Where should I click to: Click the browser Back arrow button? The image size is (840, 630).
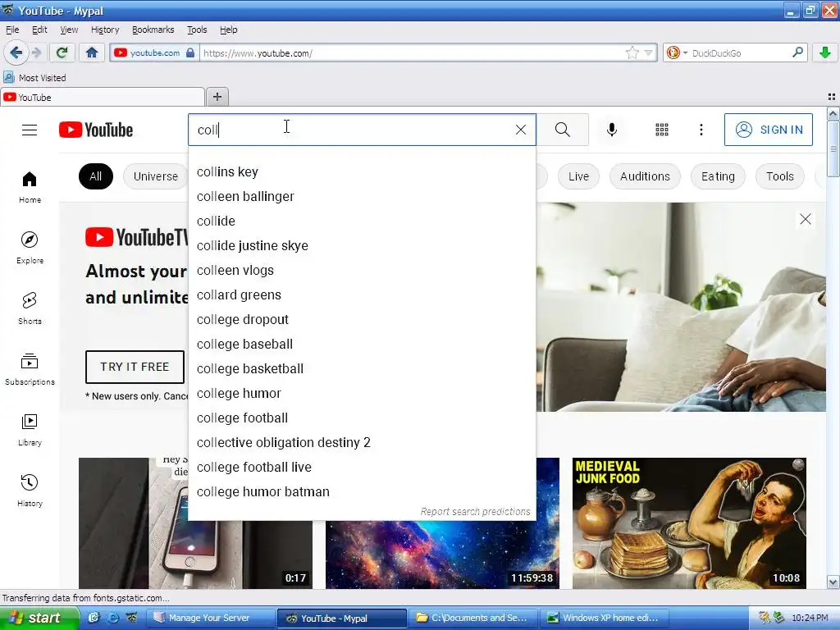(x=16, y=52)
